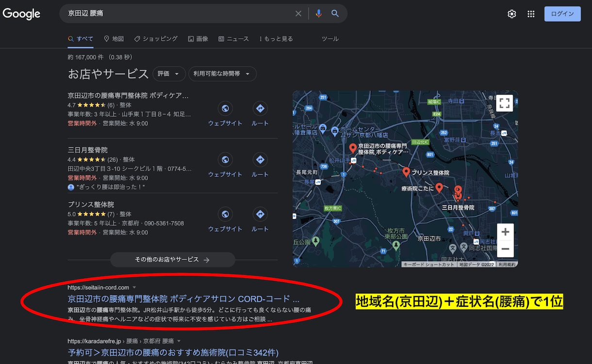Start voice search with microphone icon
The image size is (592, 364).
(x=318, y=14)
